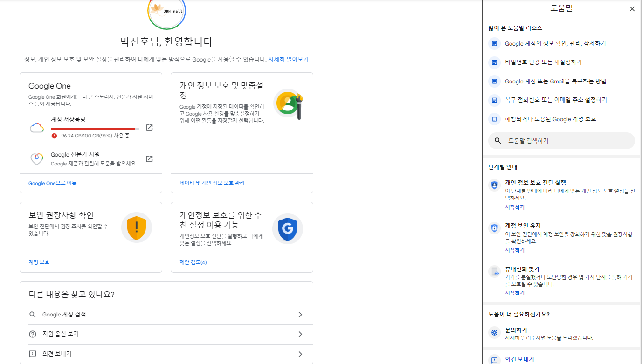
Task: Click article icon beside 비밀번호 변경 또는 재설정하기
Action: click(x=494, y=62)
